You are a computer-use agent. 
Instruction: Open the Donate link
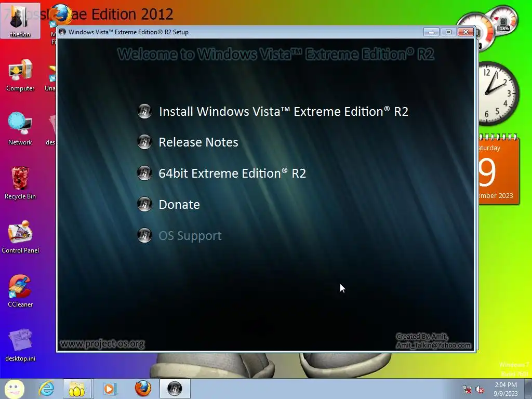coord(179,205)
